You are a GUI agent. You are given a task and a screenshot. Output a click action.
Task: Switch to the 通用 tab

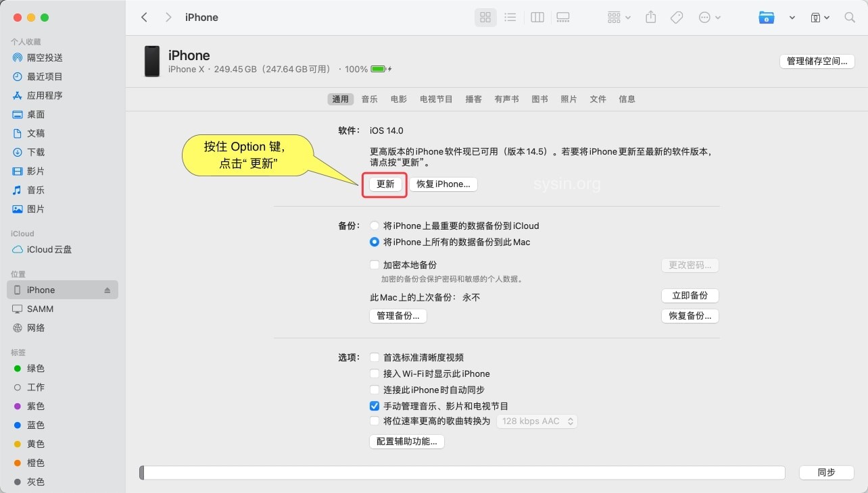pos(340,99)
